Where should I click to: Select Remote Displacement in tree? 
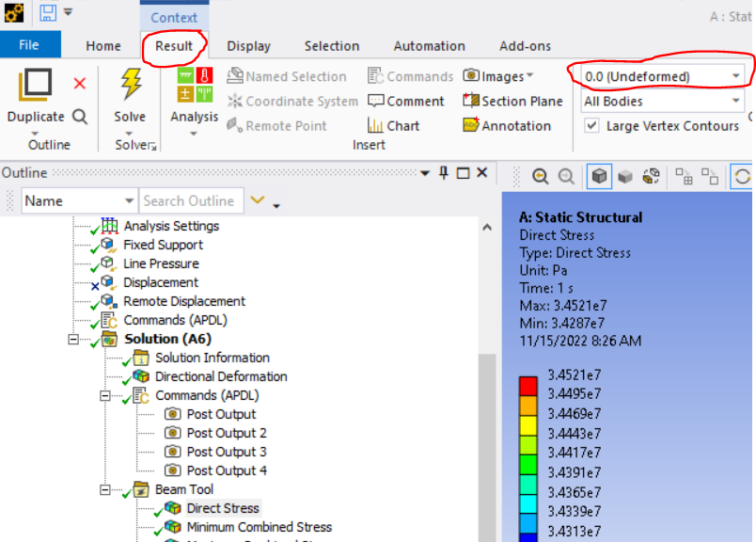(x=184, y=301)
